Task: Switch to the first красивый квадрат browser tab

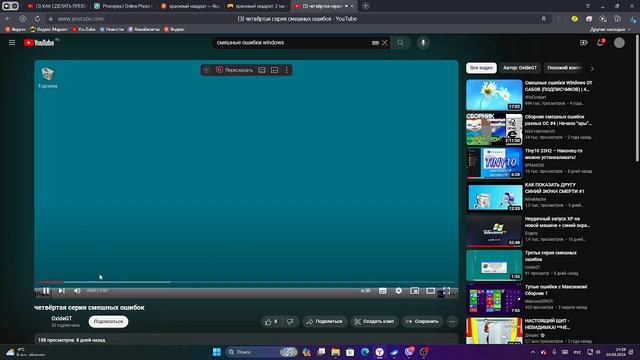Action: (x=190, y=6)
